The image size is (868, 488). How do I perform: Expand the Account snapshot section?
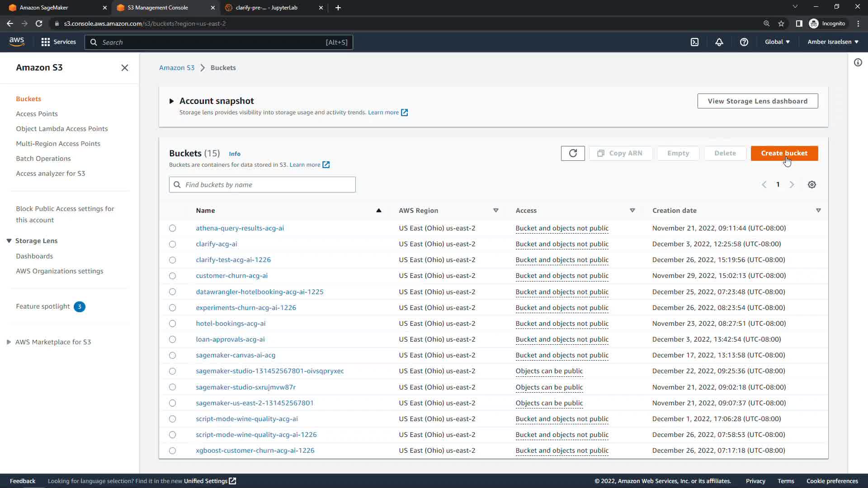[x=171, y=101]
